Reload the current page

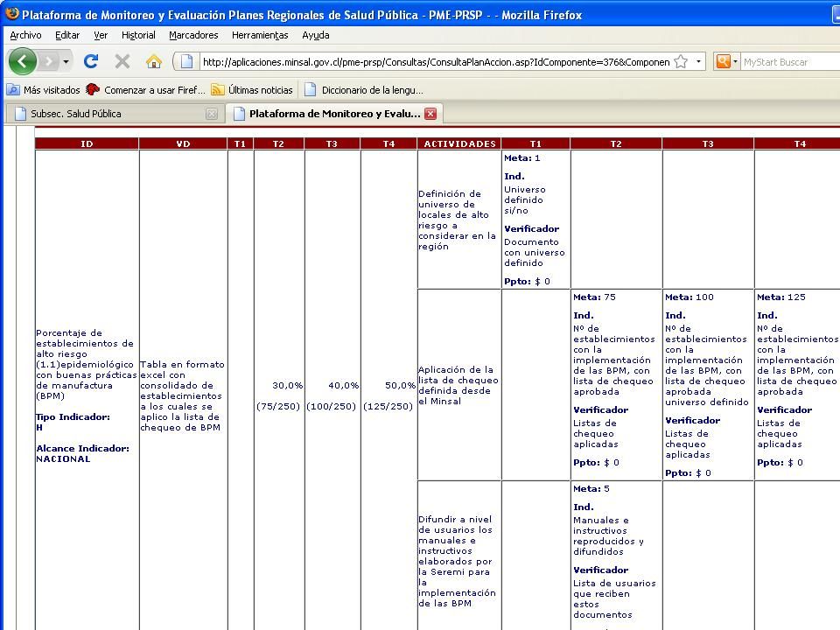(x=90, y=61)
